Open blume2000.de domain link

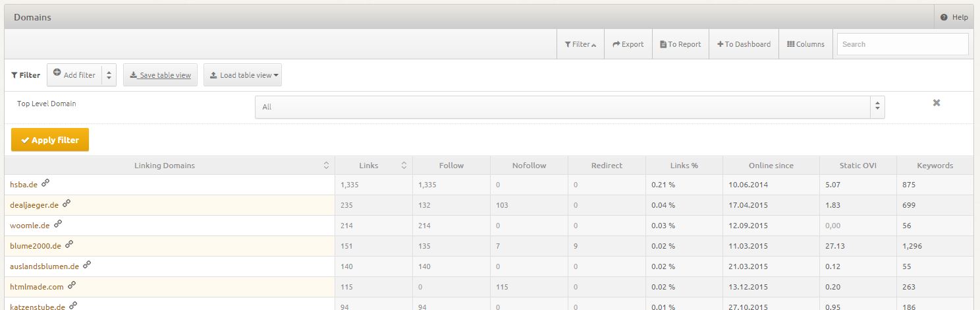click(x=36, y=246)
